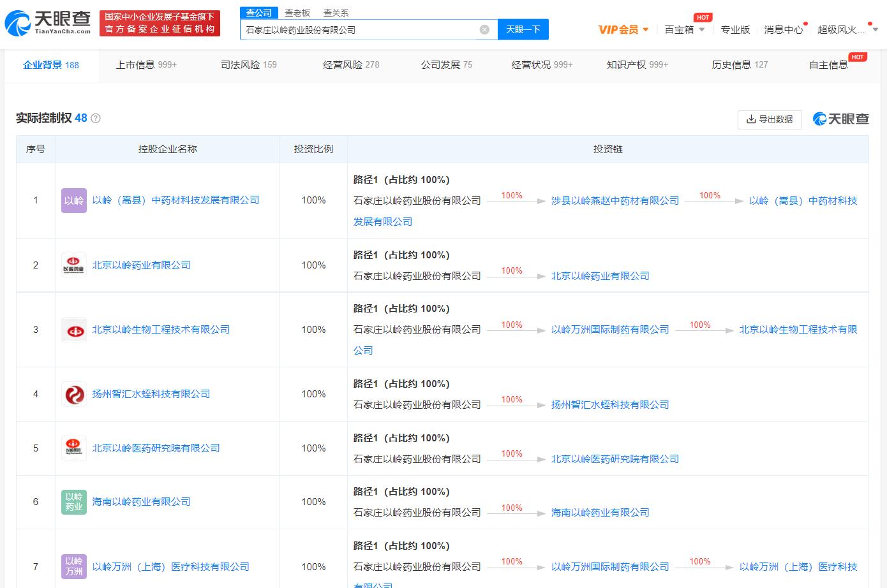Open 扬州智汇水蛭科技有限公司 in name column

coord(151,394)
